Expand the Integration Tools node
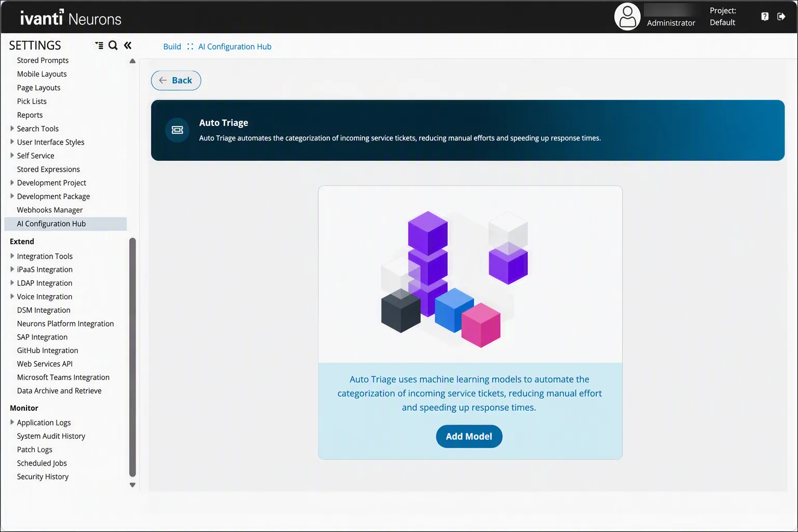798x532 pixels. (12, 256)
